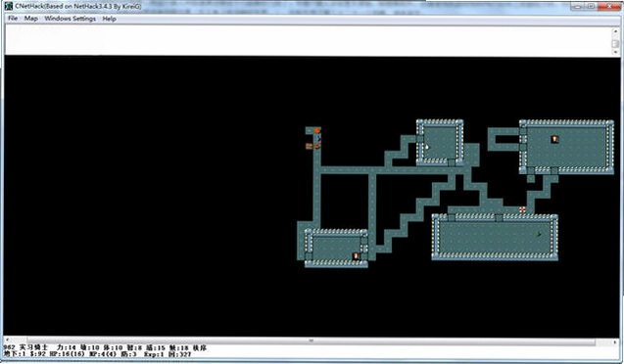Open the Help menu
The width and height of the screenshot is (624, 364).
[x=109, y=19]
